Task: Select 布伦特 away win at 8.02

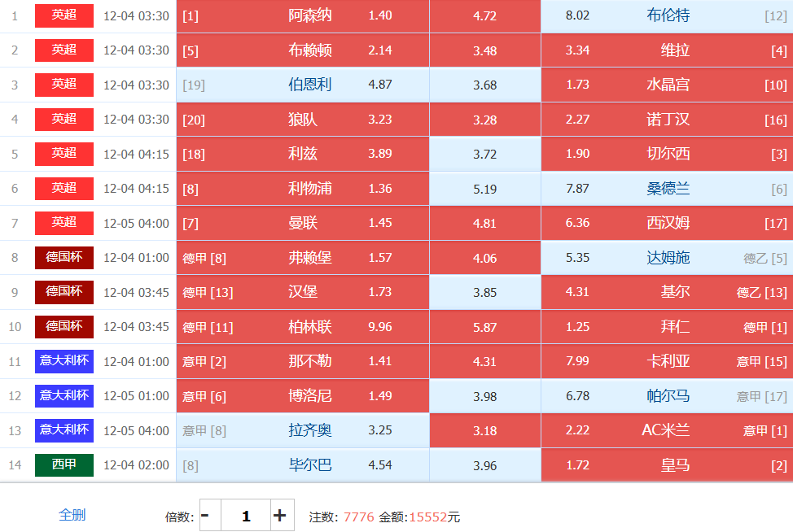Action: [x=666, y=16]
